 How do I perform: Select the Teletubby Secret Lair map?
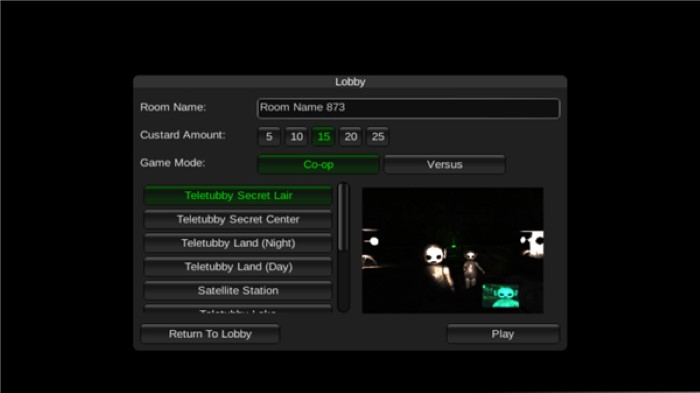(x=238, y=196)
